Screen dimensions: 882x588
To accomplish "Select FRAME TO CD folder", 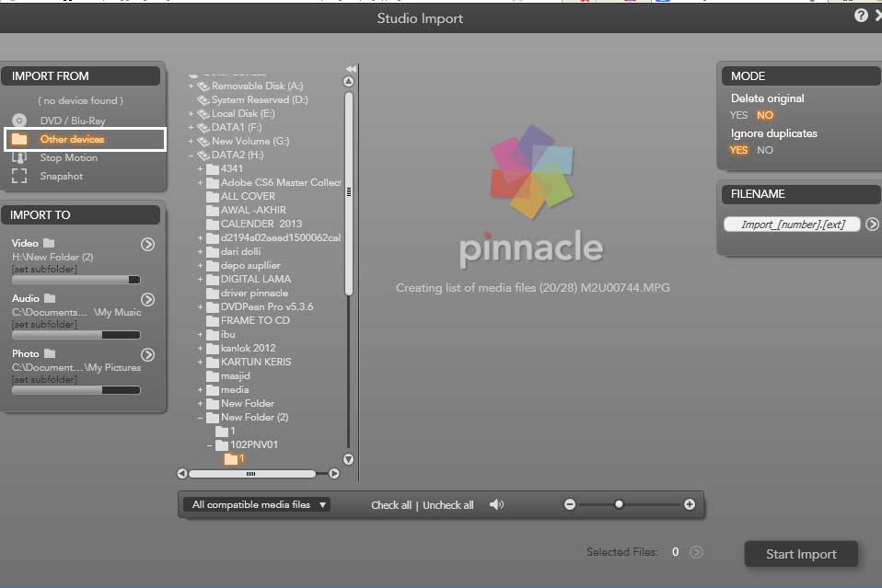I will point(255,320).
